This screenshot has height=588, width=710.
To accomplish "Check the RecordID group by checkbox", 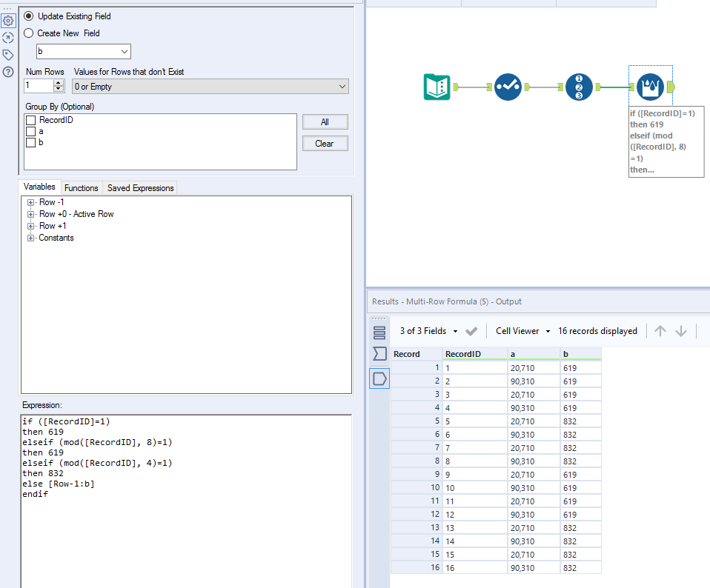I will point(30,120).
